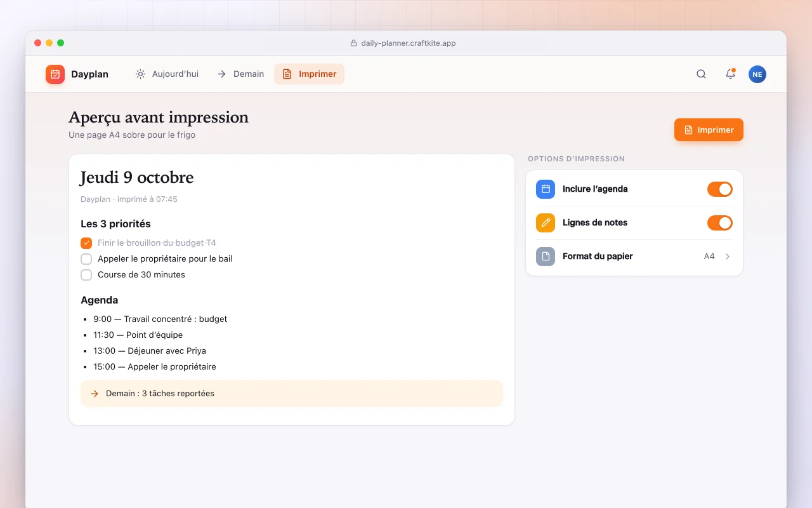Viewport: 812px width, 508px height.
Task: Uncheck the budget T4 draft priority
Action: pyautogui.click(x=86, y=243)
